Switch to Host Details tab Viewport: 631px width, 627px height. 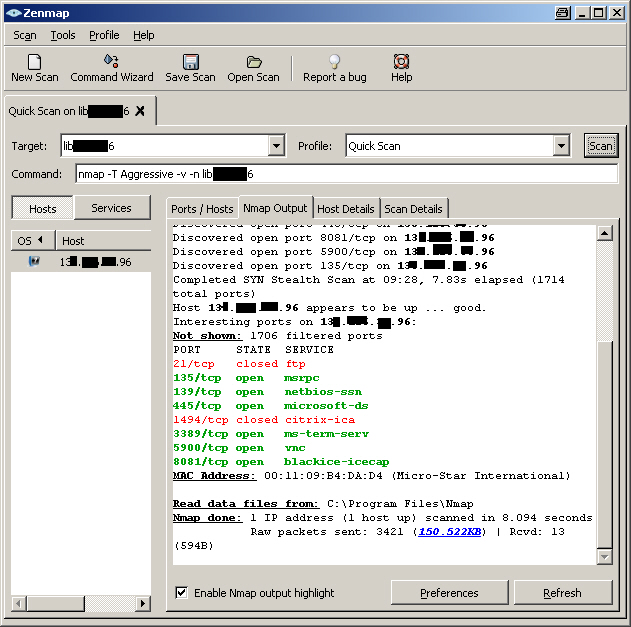point(346,209)
